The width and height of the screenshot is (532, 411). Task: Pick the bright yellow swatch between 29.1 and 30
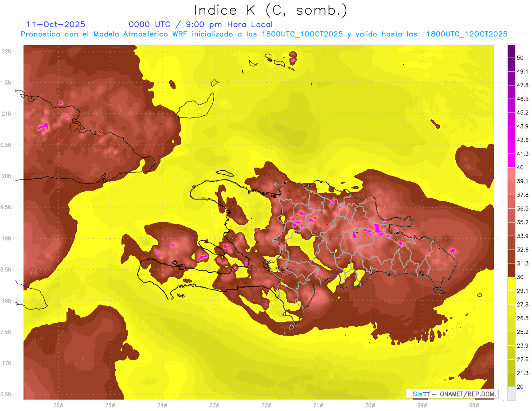click(511, 284)
